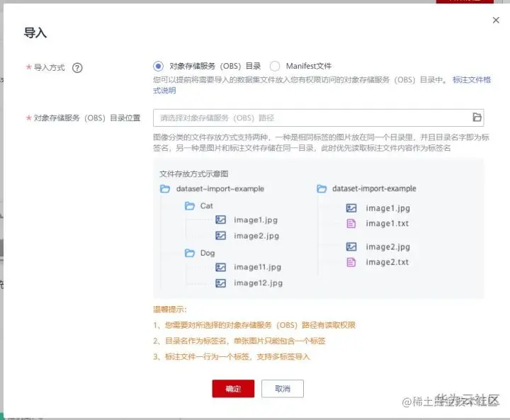The width and height of the screenshot is (510, 420).
Task: Click the Cat folder icon
Action: [x=190, y=206]
